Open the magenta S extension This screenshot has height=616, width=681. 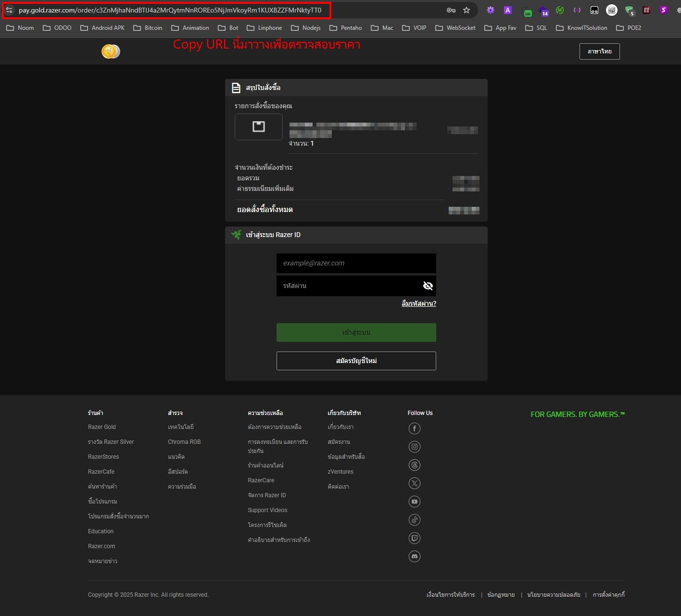664,10
